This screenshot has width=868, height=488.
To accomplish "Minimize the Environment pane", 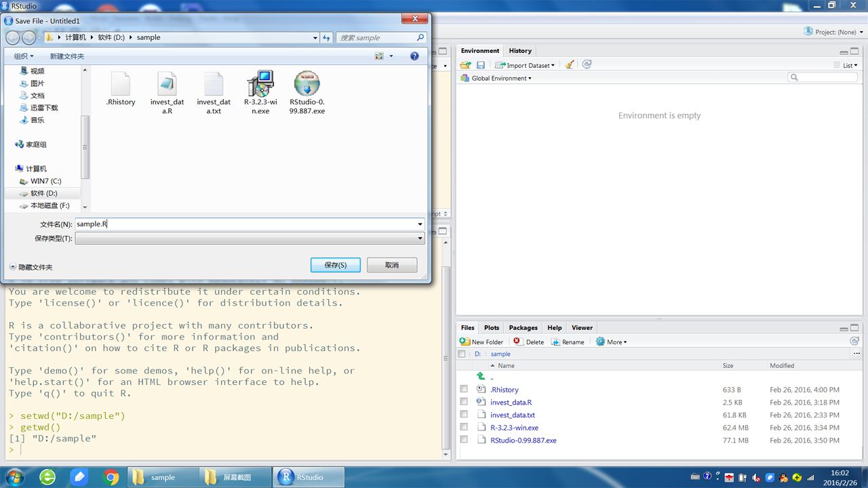I will (x=844, y=52).
